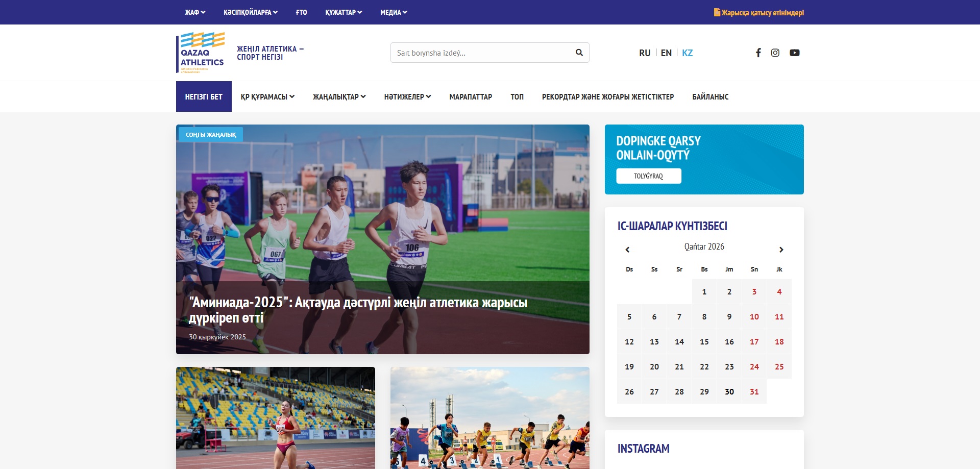Open the YouTube channel icon

(x=794, y=53)
